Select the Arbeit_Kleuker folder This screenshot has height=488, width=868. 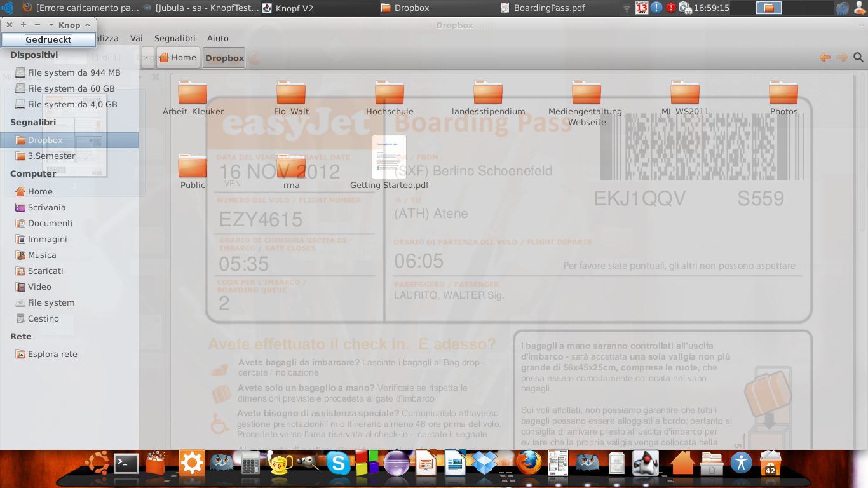[193, 98]
